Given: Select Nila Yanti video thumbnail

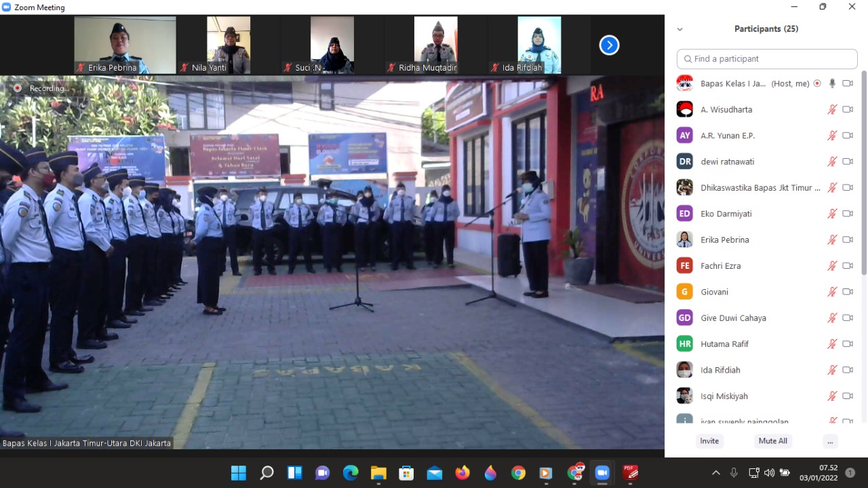Looking at the screenshot, I should click(229, 45).
